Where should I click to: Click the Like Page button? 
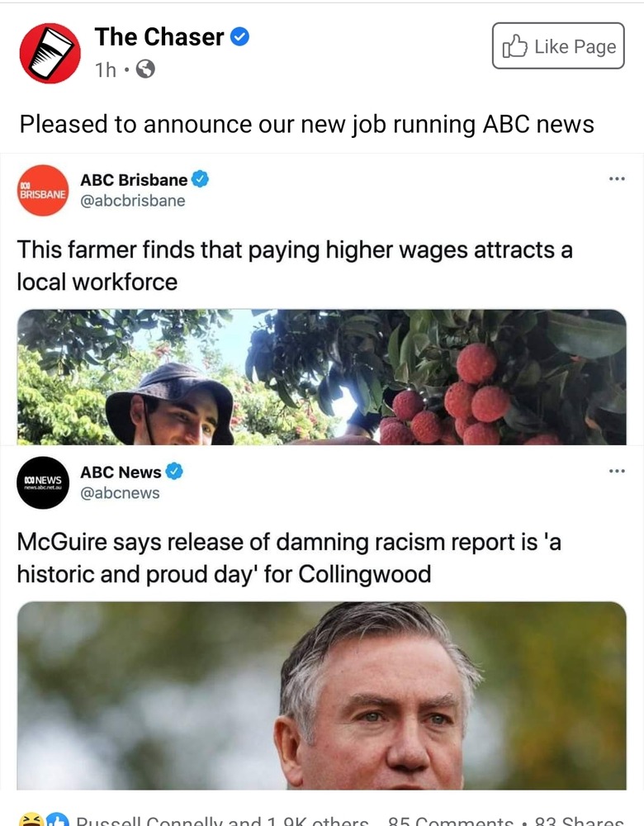coord(558,45)
